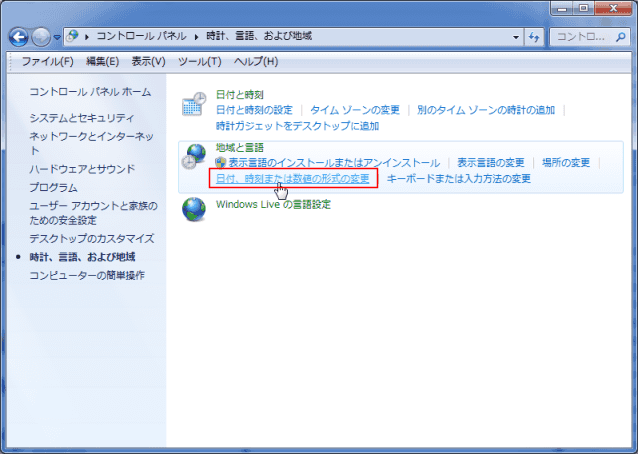The image size is (638, 454).
Task: Click the magnifier search icon
Action: 621,37
